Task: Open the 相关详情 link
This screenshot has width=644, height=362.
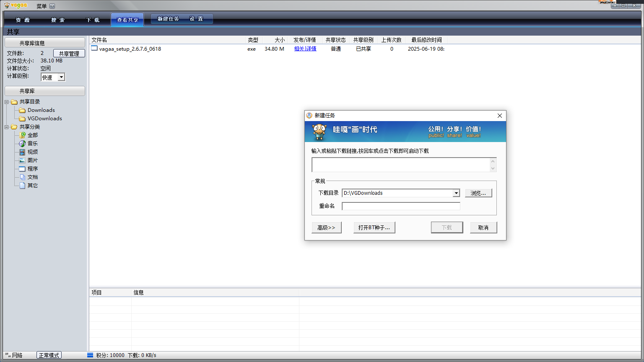Action: 305,49
